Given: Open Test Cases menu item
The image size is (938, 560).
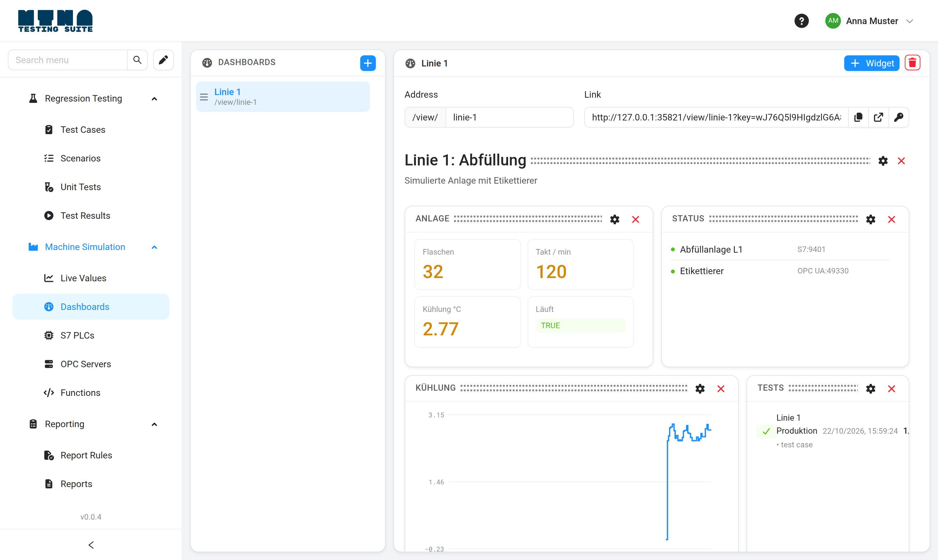Looking at the screenshot, I should [91, 130].
